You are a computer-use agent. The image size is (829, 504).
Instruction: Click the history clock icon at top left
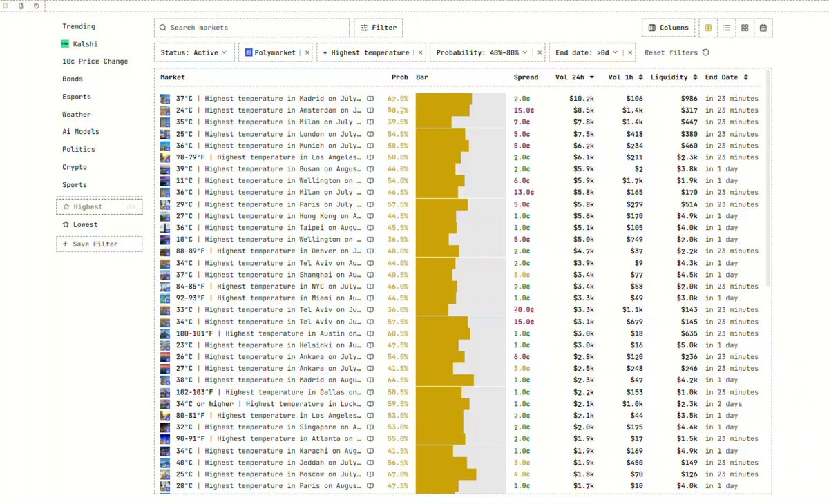[x=37, y=6]
